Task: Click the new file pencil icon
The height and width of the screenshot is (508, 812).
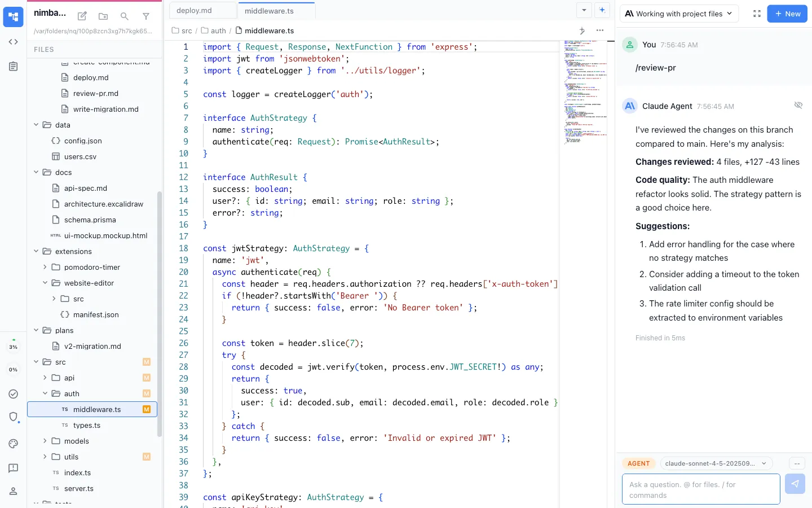Action: pos(82,16)
